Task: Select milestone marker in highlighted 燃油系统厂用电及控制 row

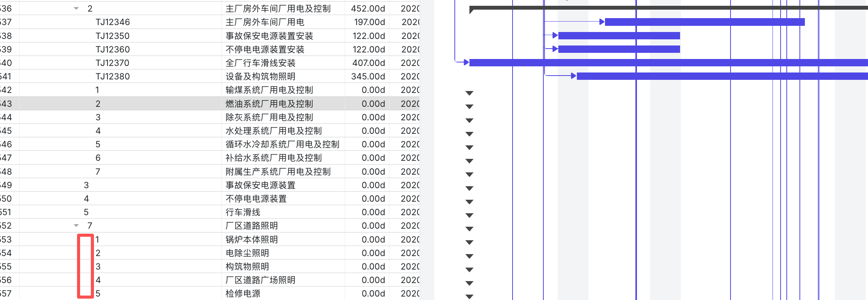Action: tap(469, 106)
